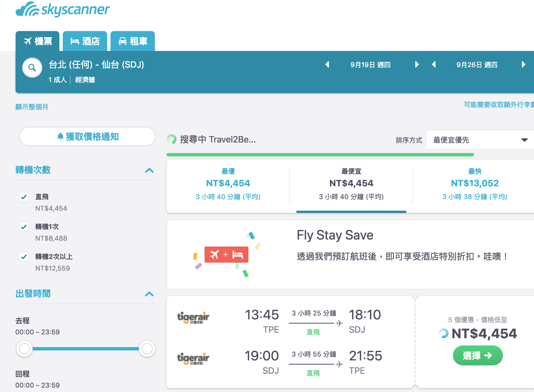The width and height of the screenshot is (534, 392).
Task: Click the Fly Stay Save promo image
Action: pyautogui.click(x=227, y=254)
